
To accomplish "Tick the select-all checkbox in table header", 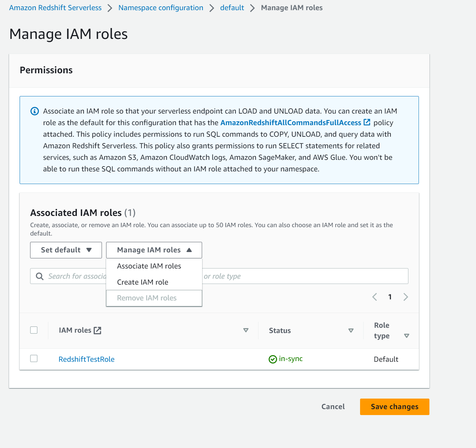I will click(x=34, y=330).
